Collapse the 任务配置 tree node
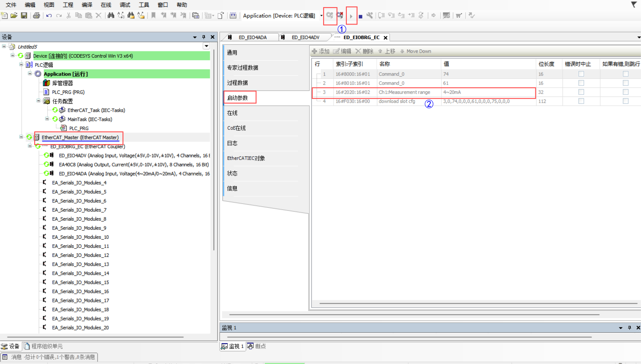The width and height of the screenshot is (641, 364). [x=39, y=101]
